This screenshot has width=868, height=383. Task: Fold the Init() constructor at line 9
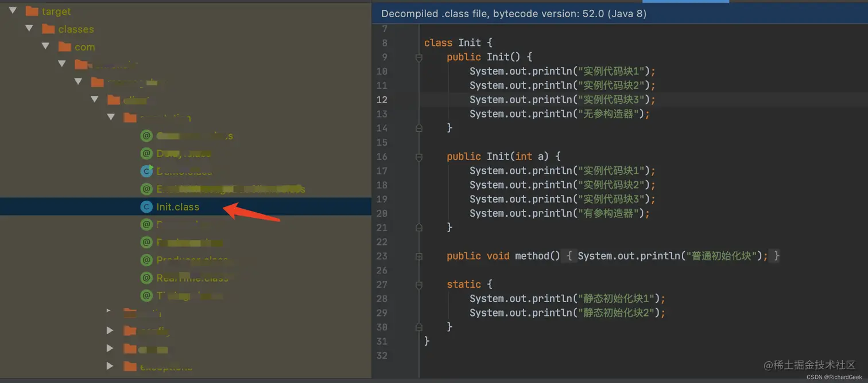418,57
